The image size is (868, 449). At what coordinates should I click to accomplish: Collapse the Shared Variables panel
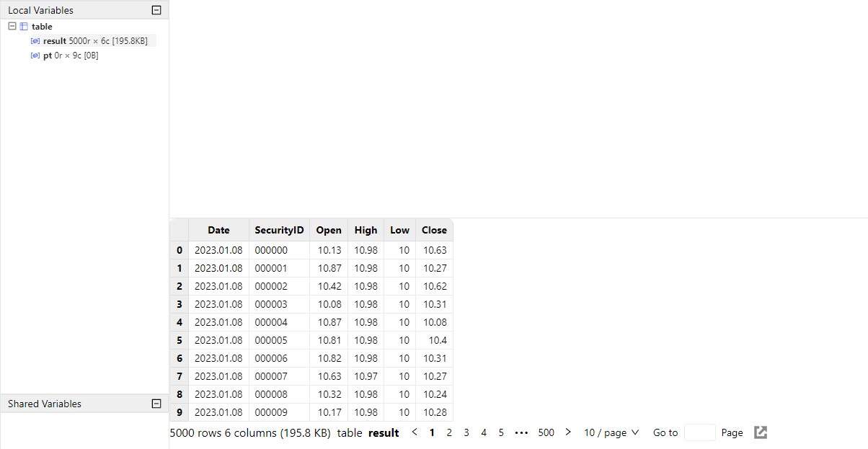156,404
